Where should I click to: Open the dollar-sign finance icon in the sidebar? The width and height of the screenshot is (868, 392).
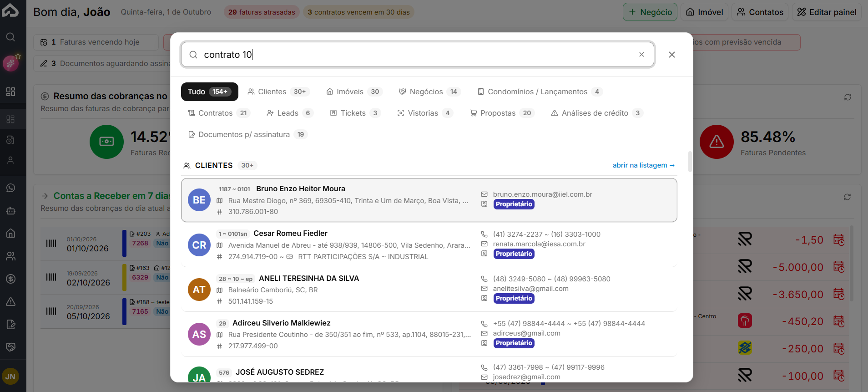10,279
